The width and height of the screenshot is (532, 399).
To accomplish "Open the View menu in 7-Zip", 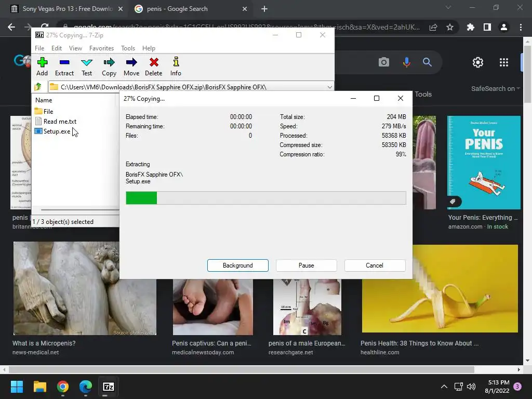I will pyautogui.click(x=75, y=48).
